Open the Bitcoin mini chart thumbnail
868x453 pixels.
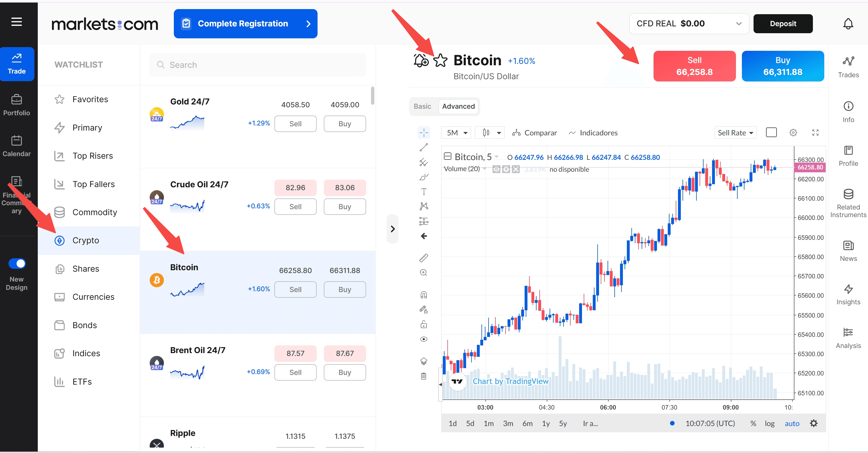tap(187, 289)
